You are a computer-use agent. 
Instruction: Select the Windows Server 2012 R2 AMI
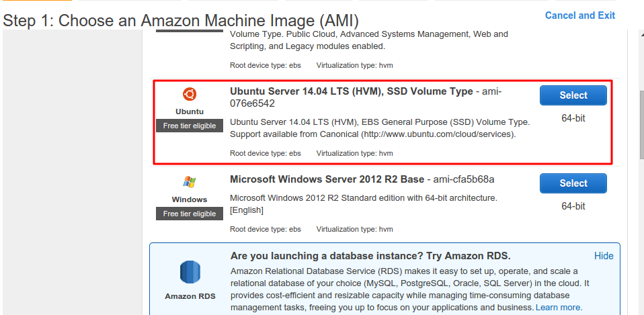(x=573, y=183)
